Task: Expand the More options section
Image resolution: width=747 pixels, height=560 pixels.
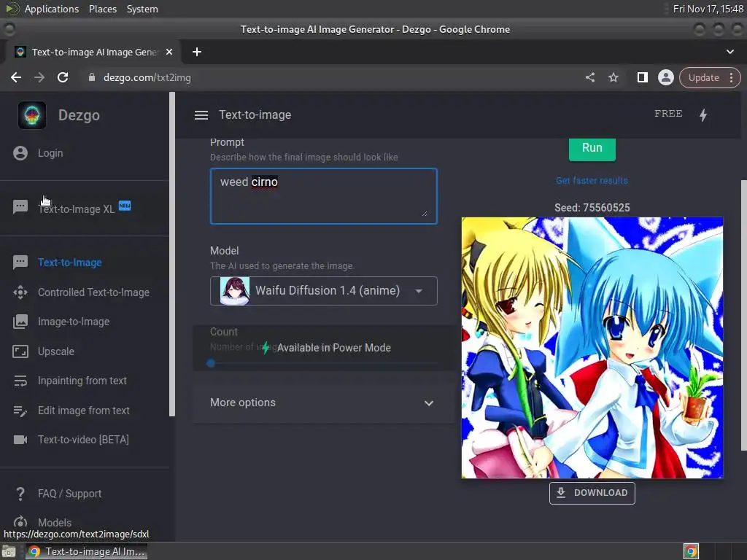Action: click(323, 402)
